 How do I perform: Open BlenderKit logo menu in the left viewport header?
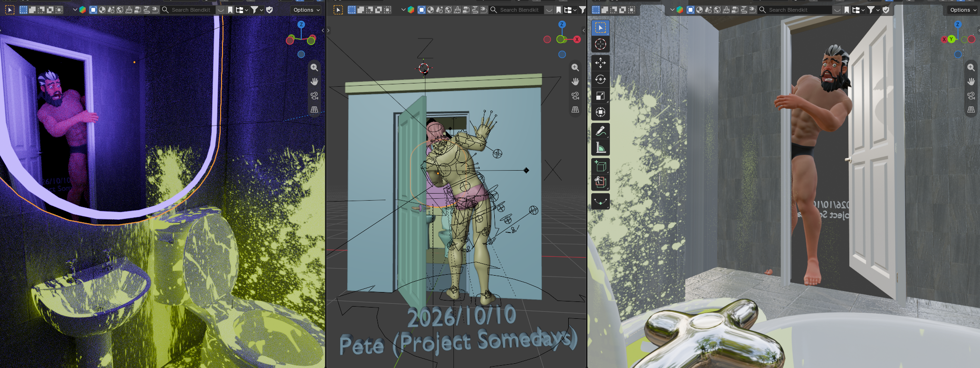point(82,10)
